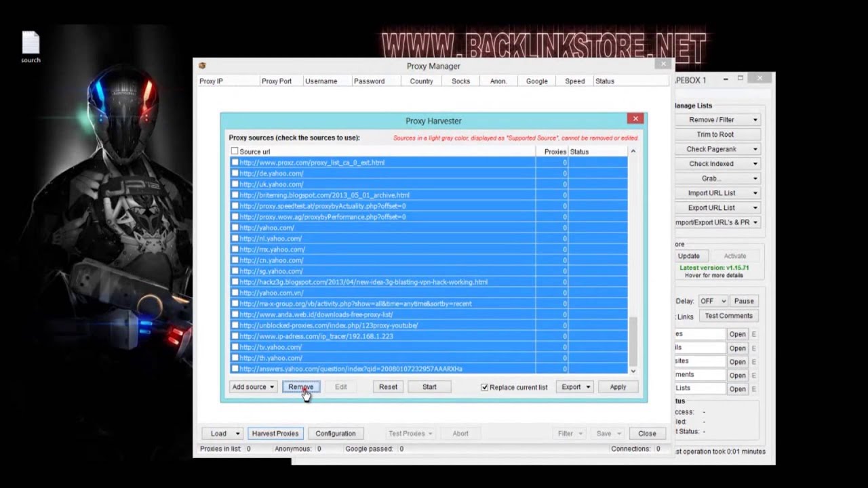Check the proxz.com proxy_list source
Viewport: 868px width, 488px height.
[235, 163]
